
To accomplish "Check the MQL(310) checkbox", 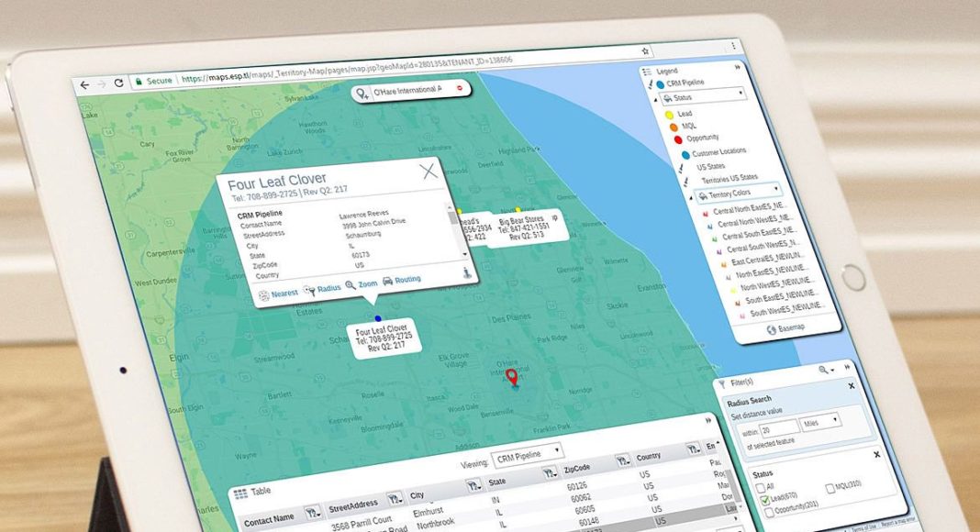I will (830, 488).
